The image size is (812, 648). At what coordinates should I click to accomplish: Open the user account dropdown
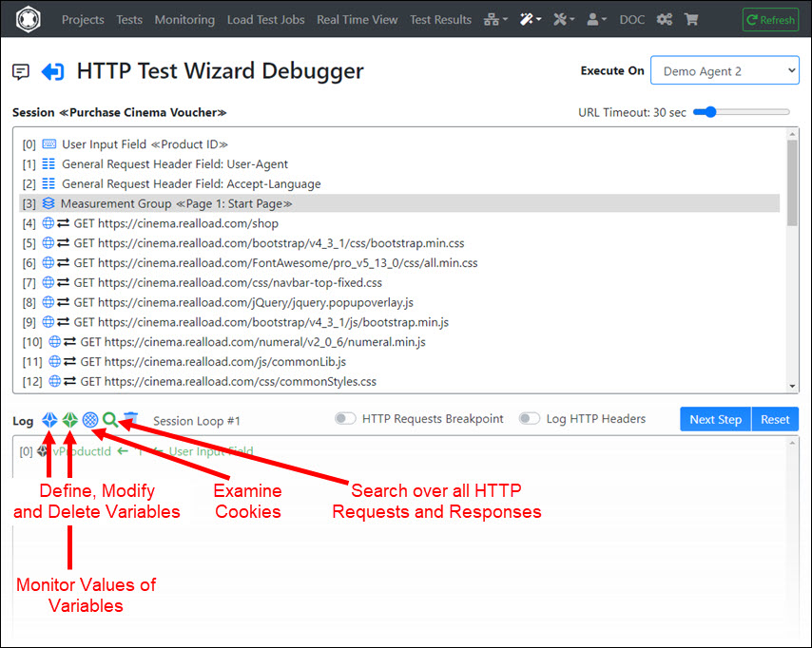click(596, 20)
